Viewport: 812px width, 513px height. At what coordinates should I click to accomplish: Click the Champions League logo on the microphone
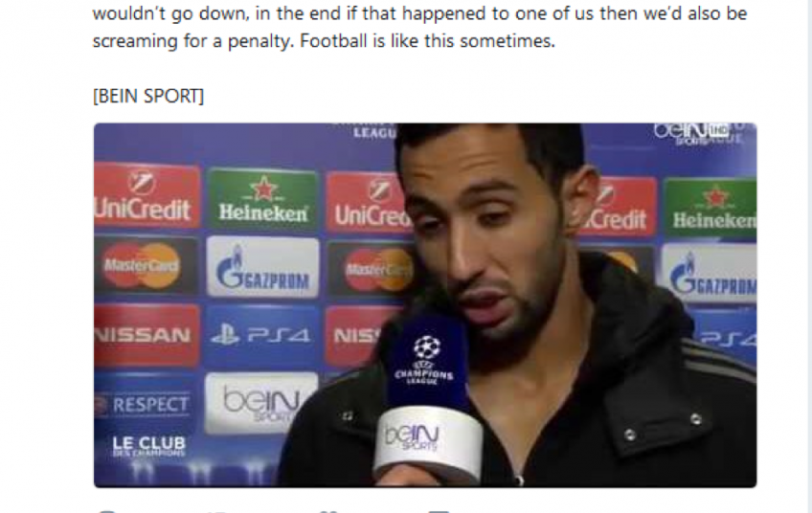click(426, 359)
